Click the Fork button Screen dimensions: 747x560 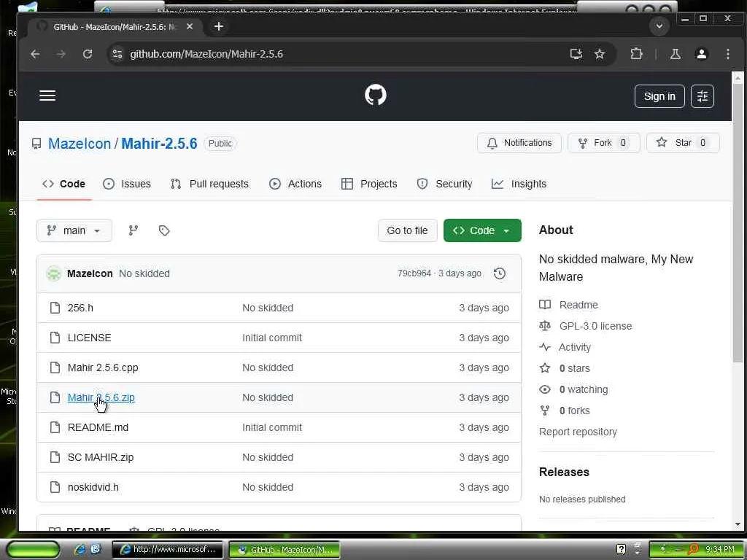[x=604, y=143]
